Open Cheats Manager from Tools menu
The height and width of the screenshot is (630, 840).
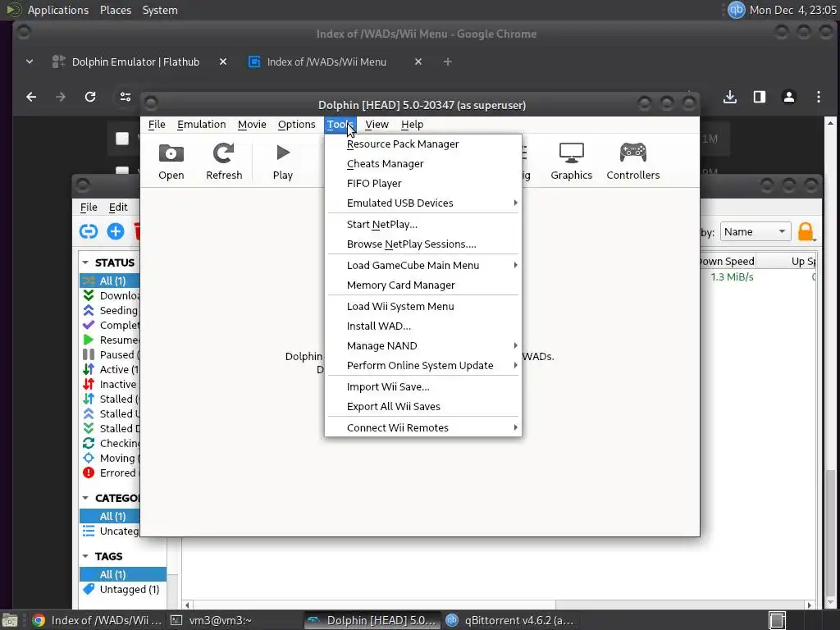pos(422,164)
